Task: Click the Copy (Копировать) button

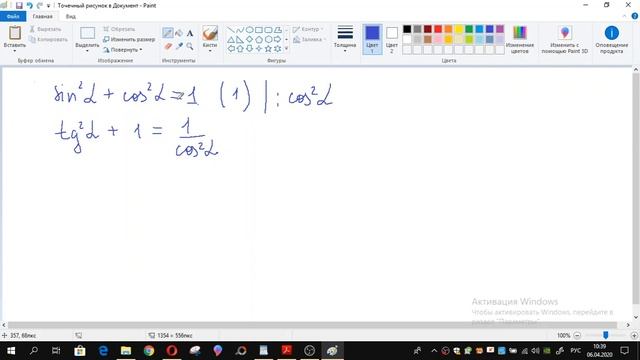Action: click(48, 40)
